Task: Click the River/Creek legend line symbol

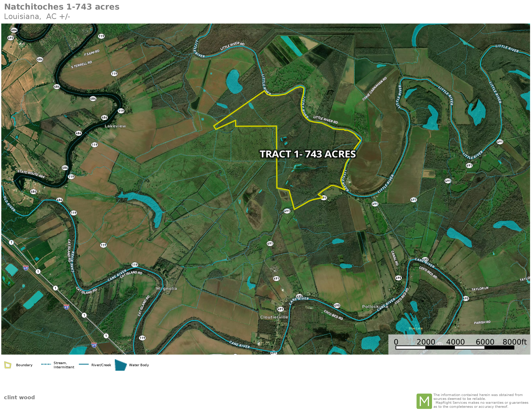Action: pos(84,364)
